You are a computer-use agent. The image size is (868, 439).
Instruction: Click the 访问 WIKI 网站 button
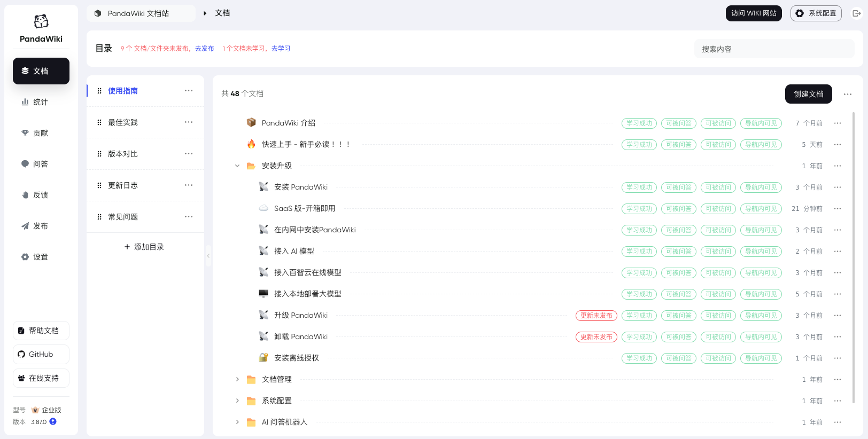click(x=754, y=13)
